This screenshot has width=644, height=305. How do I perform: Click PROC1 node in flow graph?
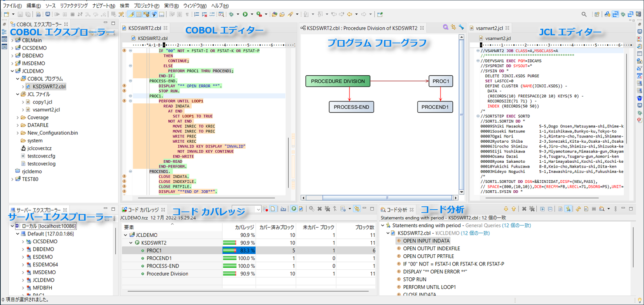(x=441, y=81)
